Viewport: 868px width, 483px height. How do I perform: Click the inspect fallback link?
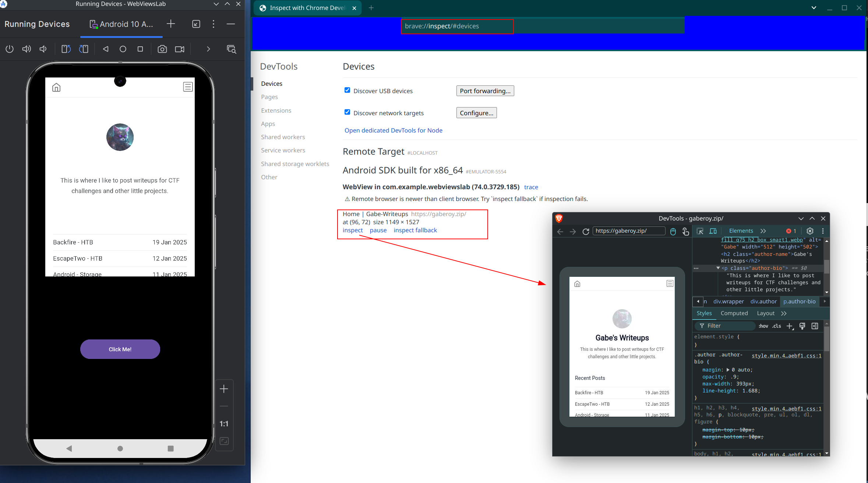(415, 230)
